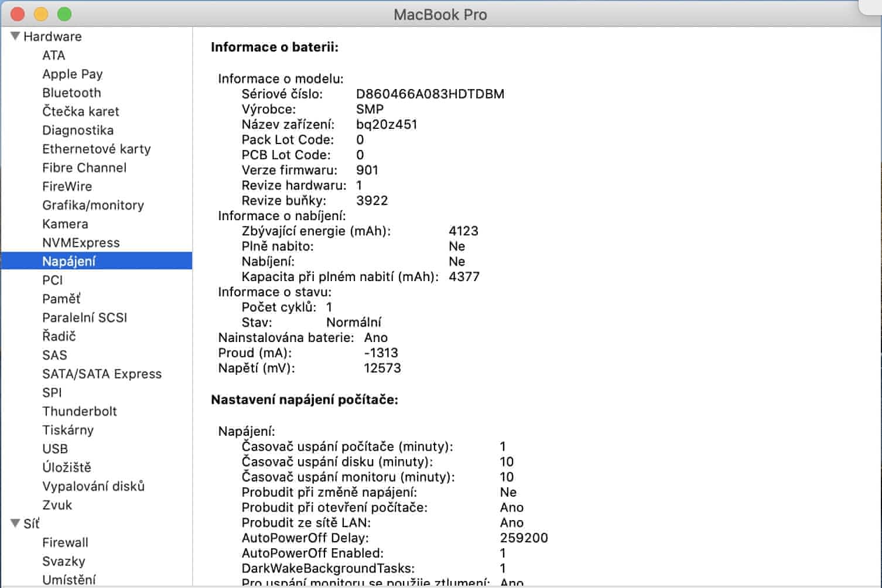Click the DarkWakeBackgroundTasks label
Viewport: 882px width, 588px height.
click(x=328, y=568)
